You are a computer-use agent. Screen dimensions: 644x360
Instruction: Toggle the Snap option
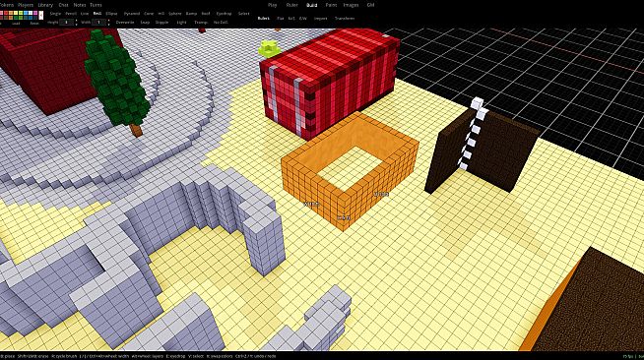tap(145, 23)
